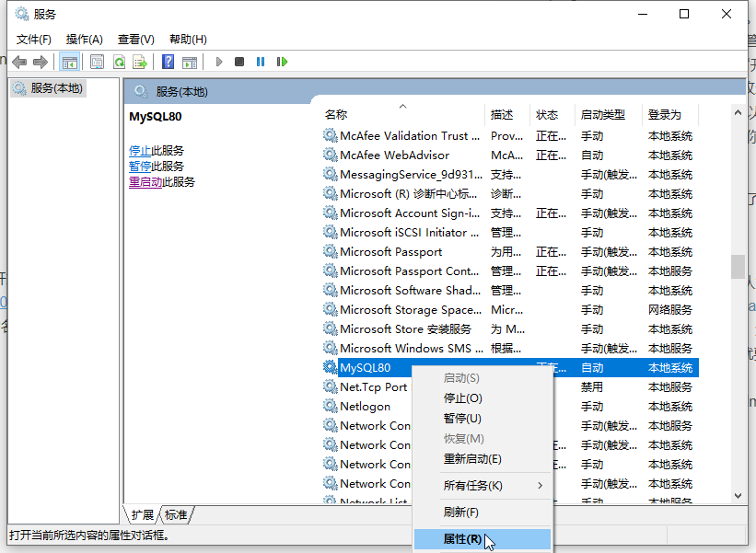Select the Microsoft Passport Cont service row
Image resolution: width=756 pixels, height=553 pixels.
[x=510, y=271]
